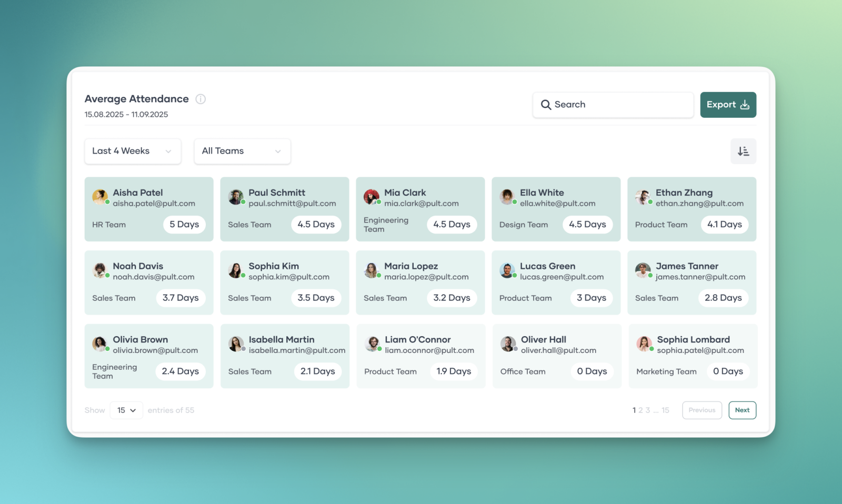The height and width of the screenshot is (504, 842).
Task: Click Oliver Hall's profile avatar
Action: (508, 344)
